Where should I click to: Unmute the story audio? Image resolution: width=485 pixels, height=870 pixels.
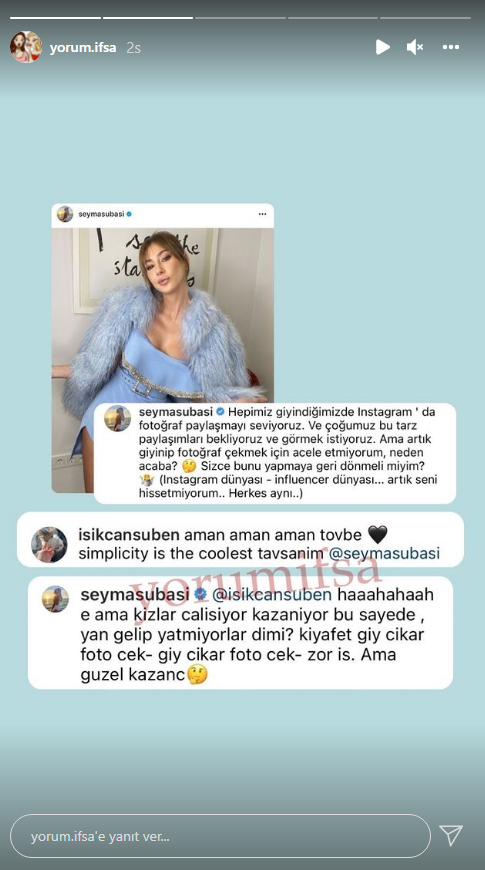pyautogui.click(x=415, y=47)
